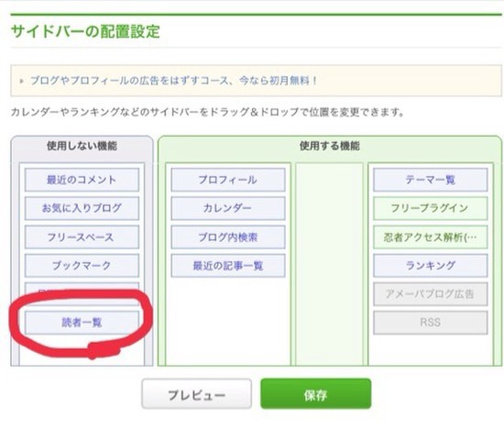Select the フリースペース module
The image size is (504, 440).
point(82,237)
